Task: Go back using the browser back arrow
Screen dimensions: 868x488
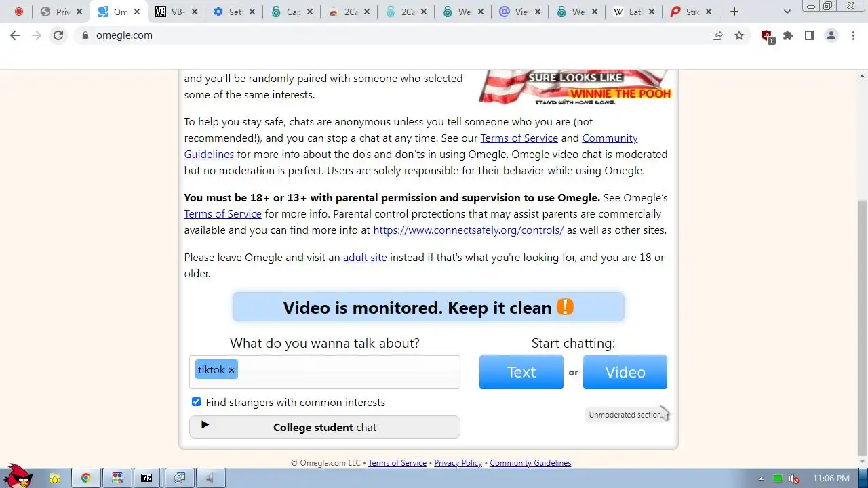Action: point(15,35)
